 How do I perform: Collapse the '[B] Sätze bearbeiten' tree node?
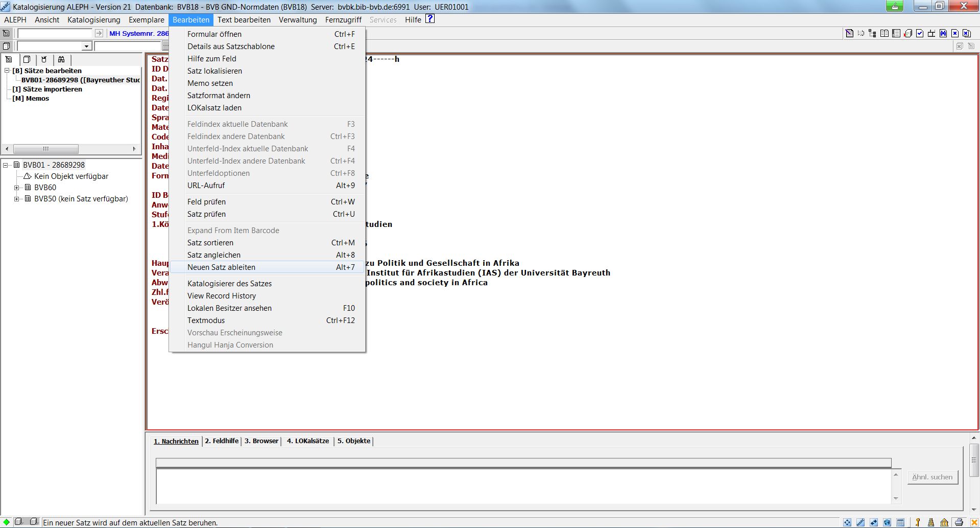(x=7, y=71)
